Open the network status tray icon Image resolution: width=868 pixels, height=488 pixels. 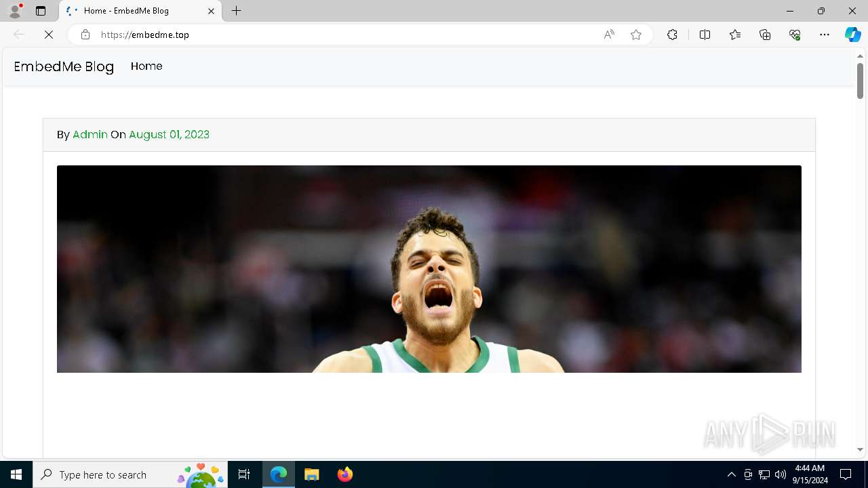point(764,474)
